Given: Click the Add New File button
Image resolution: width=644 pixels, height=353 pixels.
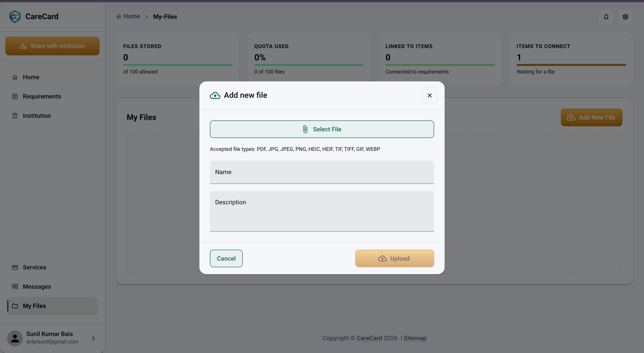Looking at the screenshot, I should point(591,118).
